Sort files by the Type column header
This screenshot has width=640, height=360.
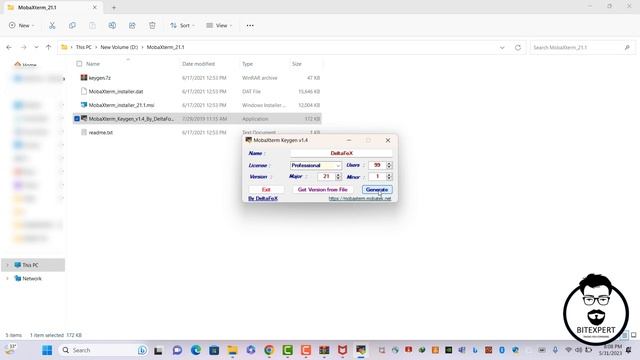[x=247, y=64]
